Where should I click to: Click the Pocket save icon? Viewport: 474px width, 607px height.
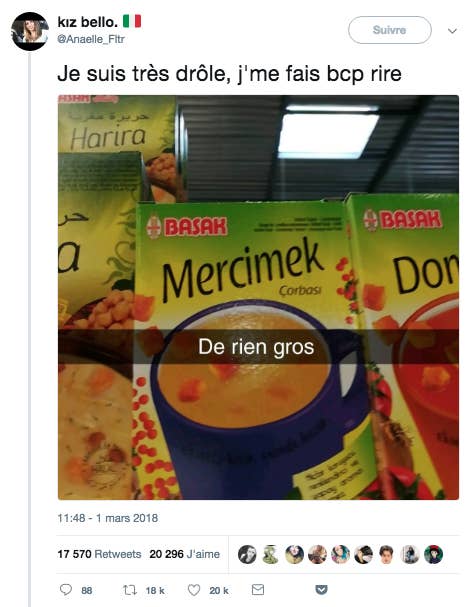(x=321, y=590)
